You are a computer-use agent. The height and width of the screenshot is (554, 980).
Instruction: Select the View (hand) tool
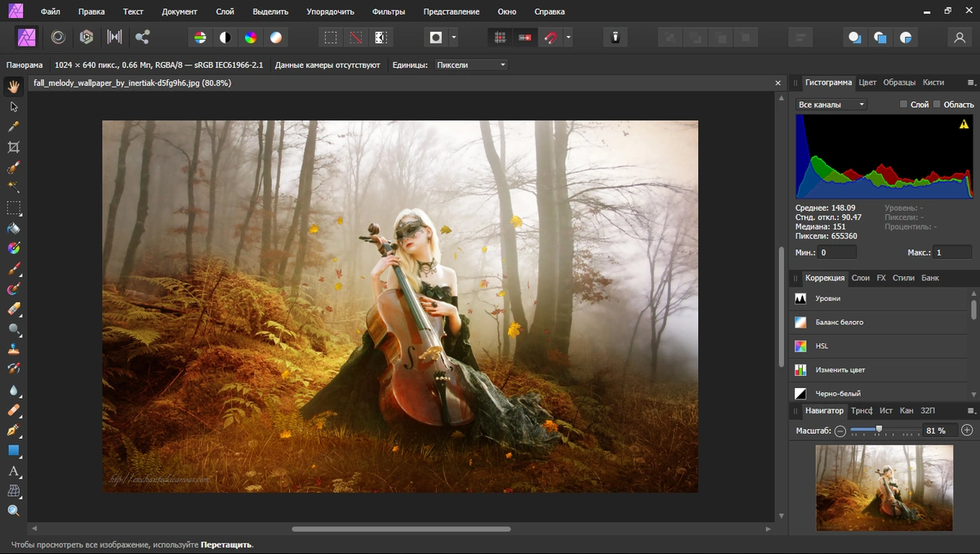[x=14, y=87]
